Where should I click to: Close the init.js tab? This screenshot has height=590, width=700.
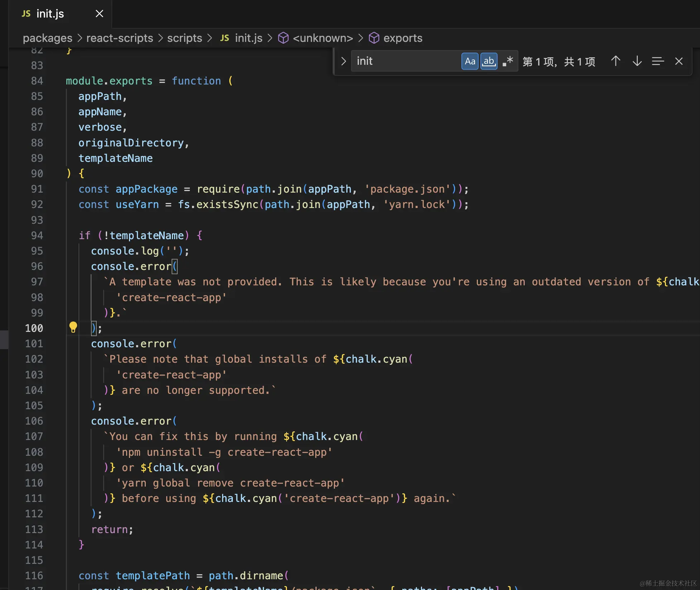click(99, 14)
